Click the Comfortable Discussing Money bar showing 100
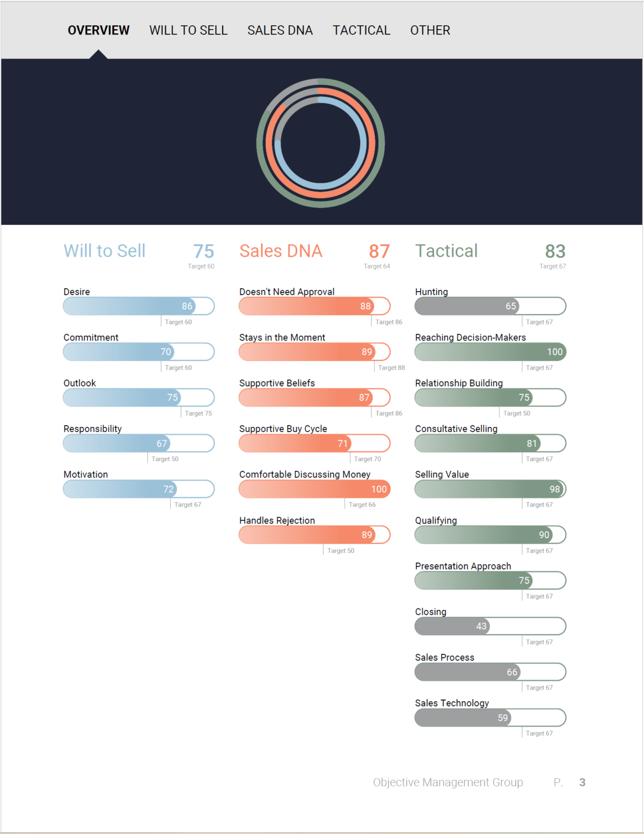The image size is (644, 834). (x=314, y=489)
